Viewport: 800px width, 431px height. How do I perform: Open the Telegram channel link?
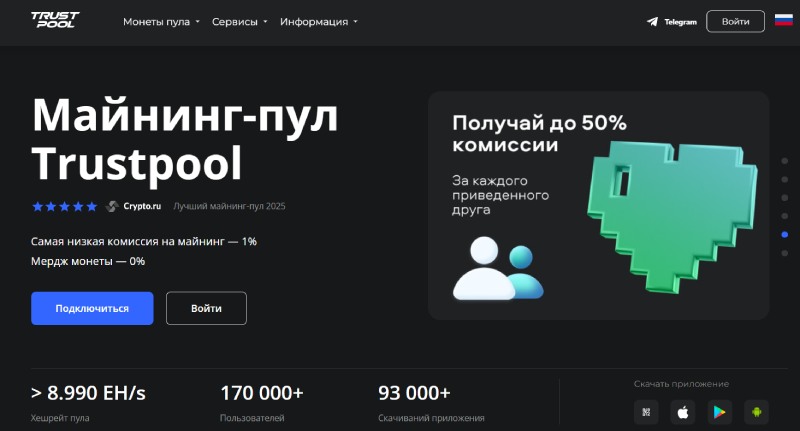click(671, 22)
